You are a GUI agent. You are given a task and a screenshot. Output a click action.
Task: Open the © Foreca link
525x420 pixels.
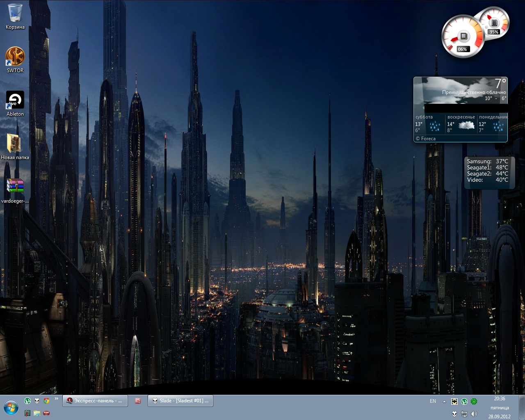(x=425, y=139)
